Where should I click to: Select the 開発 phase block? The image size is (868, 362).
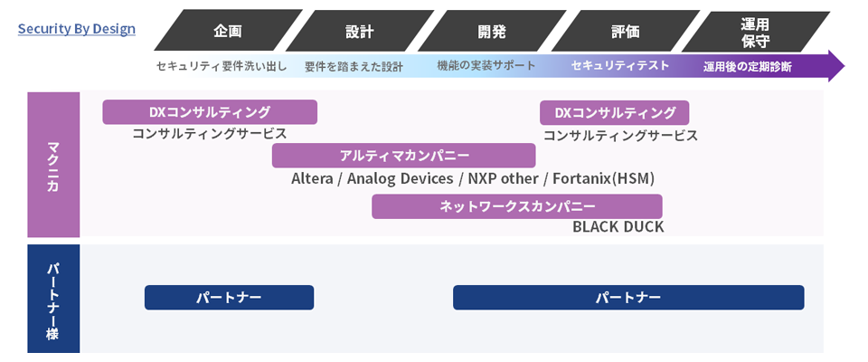click(492, 31)
